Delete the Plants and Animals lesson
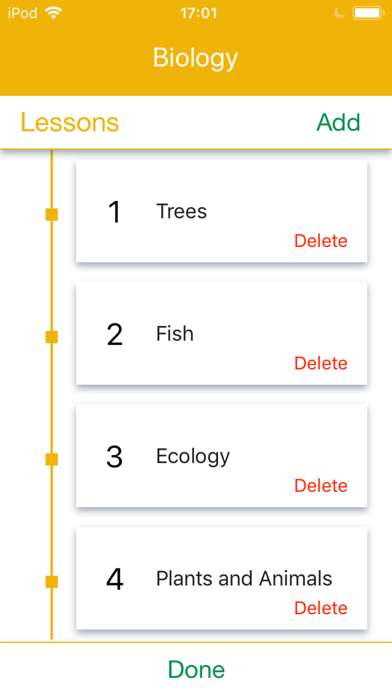 point(321,608)
